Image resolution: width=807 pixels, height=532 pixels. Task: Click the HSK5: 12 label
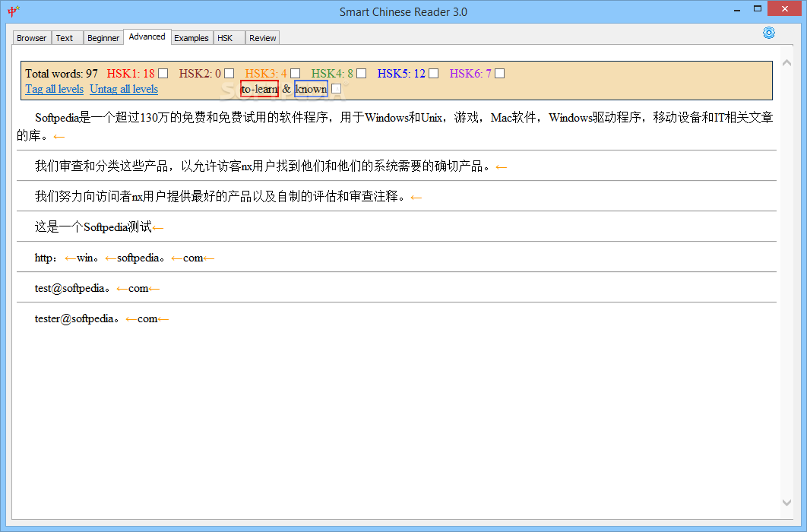point(401,74)
